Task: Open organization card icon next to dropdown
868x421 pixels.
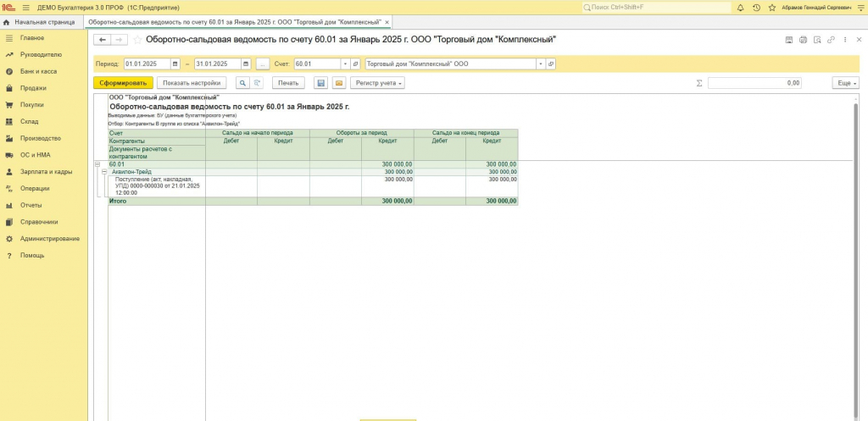Action: [550, 64]
